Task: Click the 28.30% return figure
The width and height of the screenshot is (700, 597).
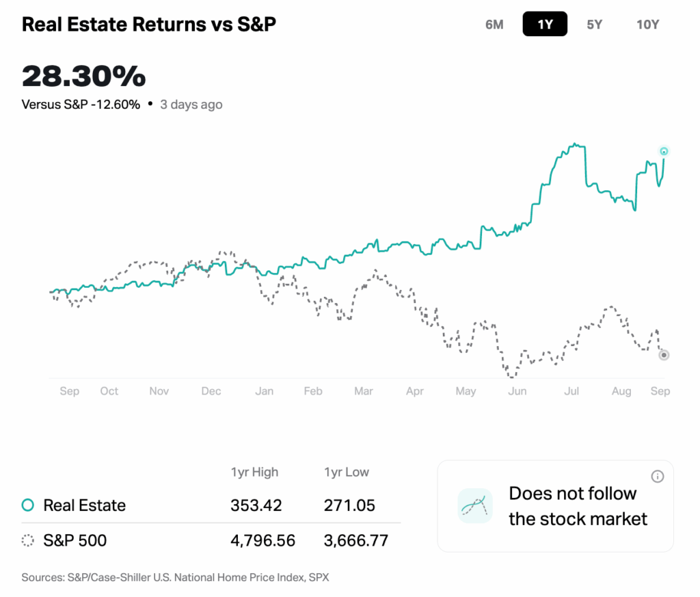Action: pyautogui.click(x=83, y=77)
